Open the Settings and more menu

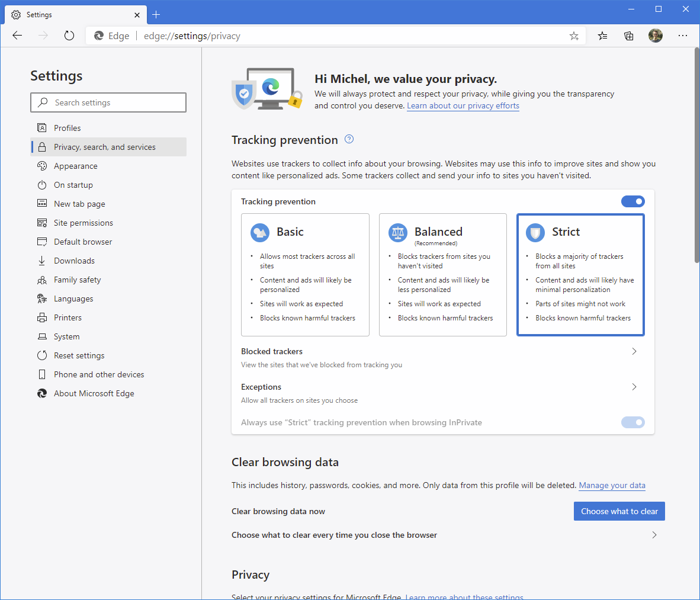pos(683,36)
